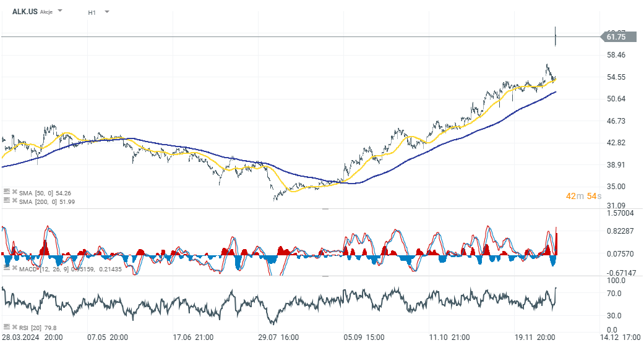Click the 14.12 17:00 time axis label
The image size is (644, 348).
click(620, 337)
